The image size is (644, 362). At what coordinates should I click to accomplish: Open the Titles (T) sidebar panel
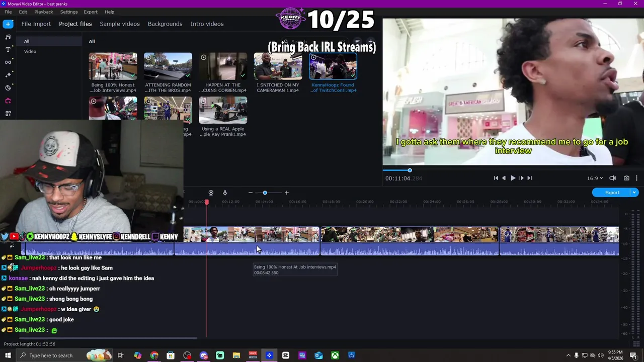[8, 49]
